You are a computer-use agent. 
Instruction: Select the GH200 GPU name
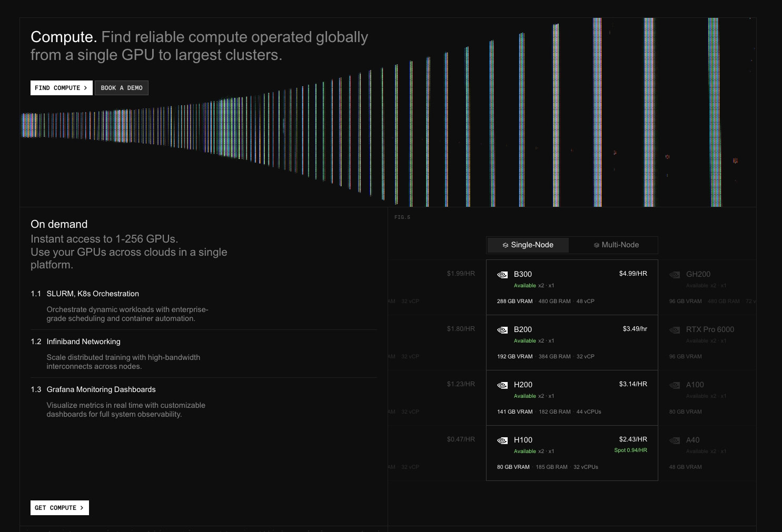(x=698, y=274)
